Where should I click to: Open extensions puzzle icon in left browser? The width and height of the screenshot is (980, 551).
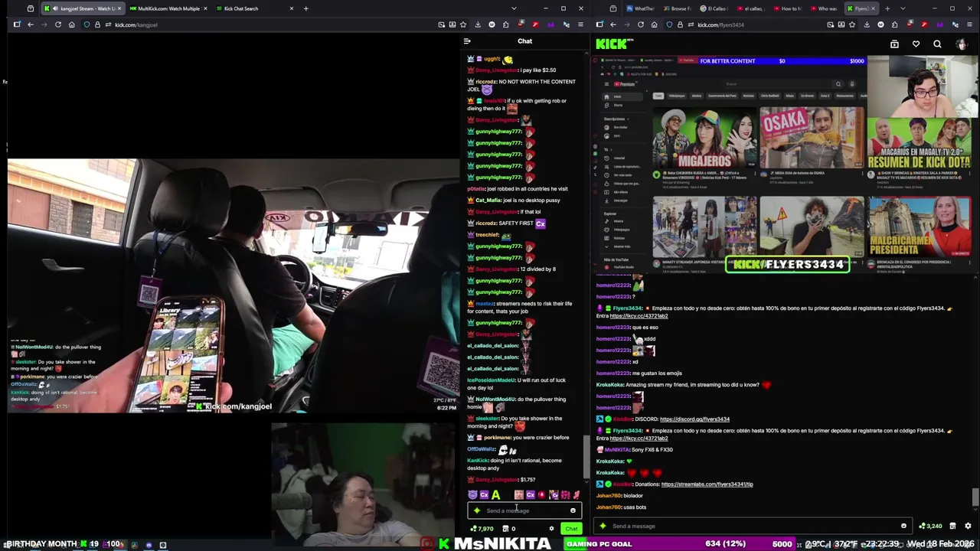505,24
